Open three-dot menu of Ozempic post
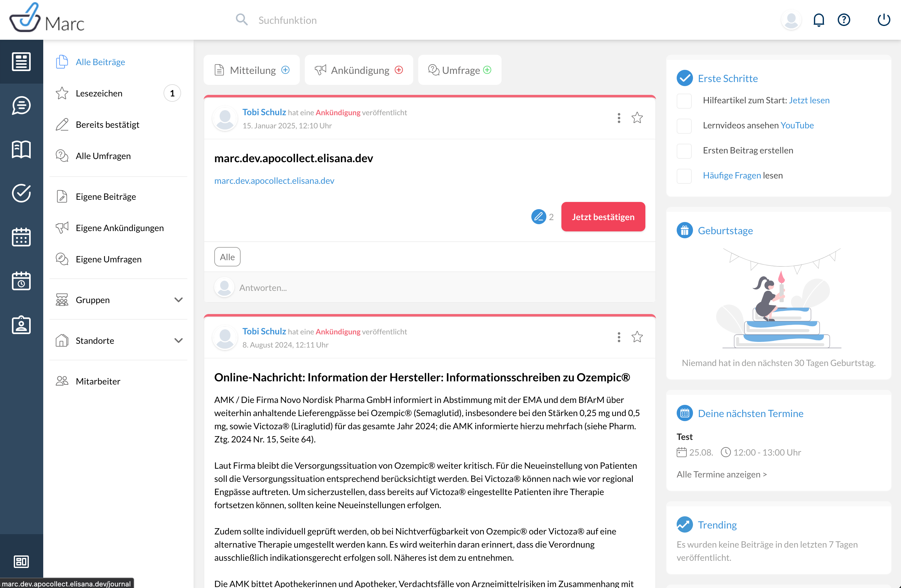This screenshot has height=588, width=901. 619,337
